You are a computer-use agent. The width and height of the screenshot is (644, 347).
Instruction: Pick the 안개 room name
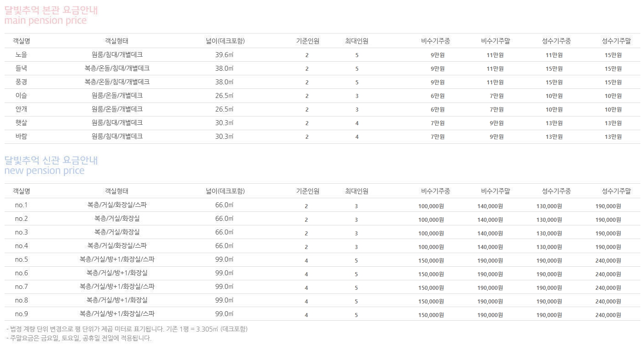coord(21,109)
